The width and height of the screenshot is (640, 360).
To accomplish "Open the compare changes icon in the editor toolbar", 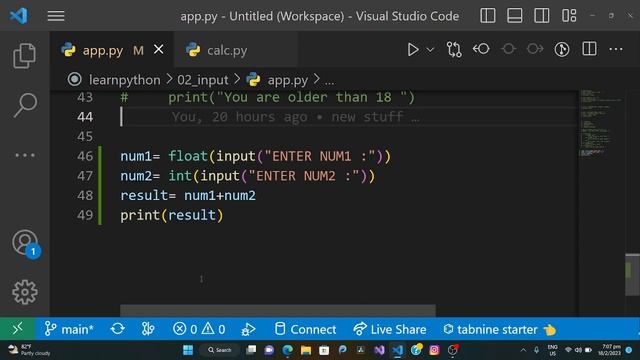I will pyautogui.click(x=454, y=49).
